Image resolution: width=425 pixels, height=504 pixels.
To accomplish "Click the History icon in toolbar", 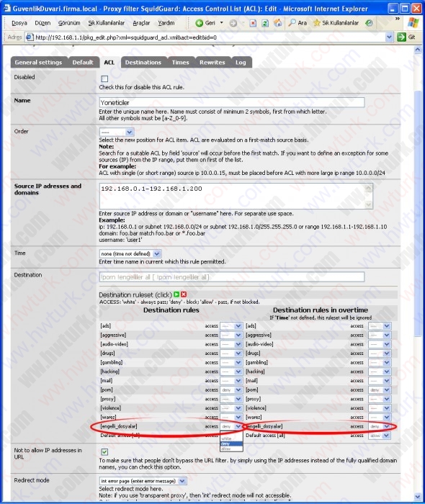I will 370,23.
